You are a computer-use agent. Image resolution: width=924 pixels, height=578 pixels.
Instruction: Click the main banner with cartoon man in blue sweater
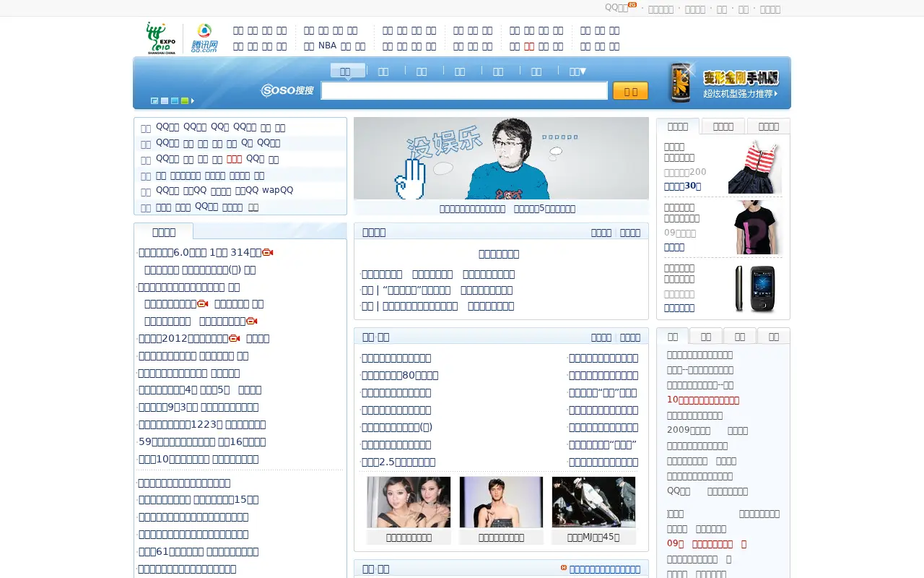coord(501,158)
